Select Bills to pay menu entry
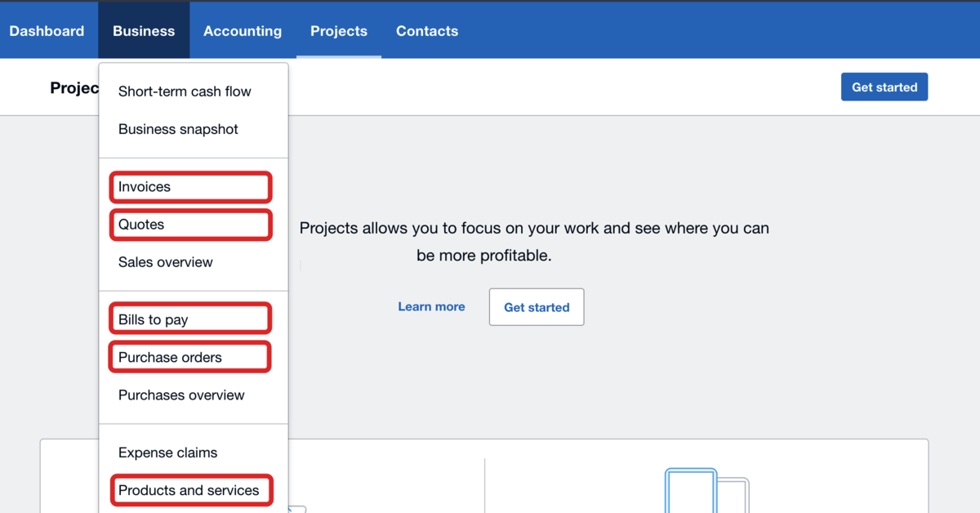980x513 pixels. 194,319
